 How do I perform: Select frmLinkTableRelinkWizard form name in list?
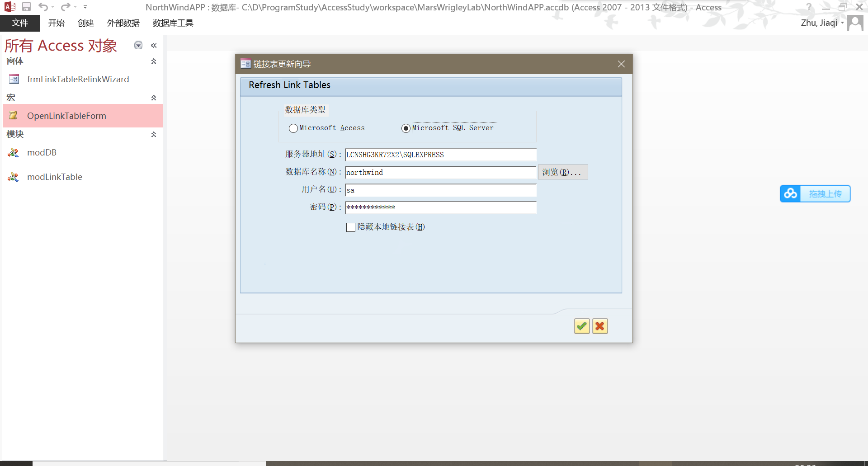[x=78, y=79]
